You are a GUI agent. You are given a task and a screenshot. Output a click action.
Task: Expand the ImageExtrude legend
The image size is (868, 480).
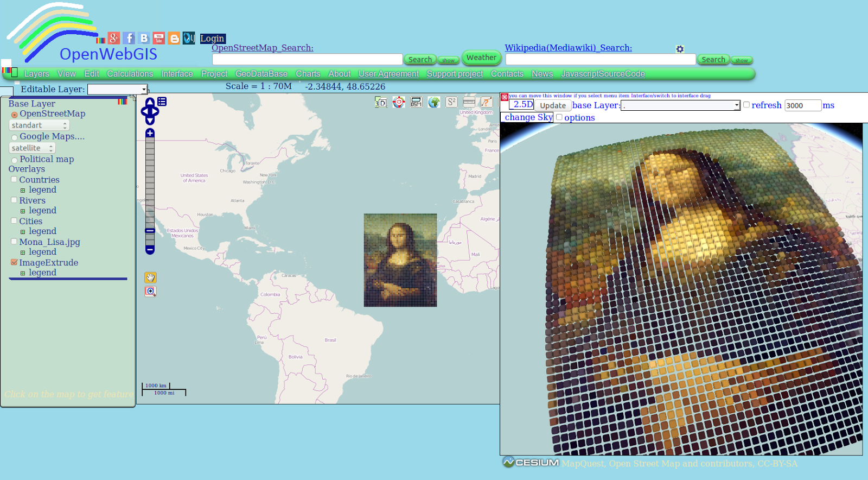[23, 273]
